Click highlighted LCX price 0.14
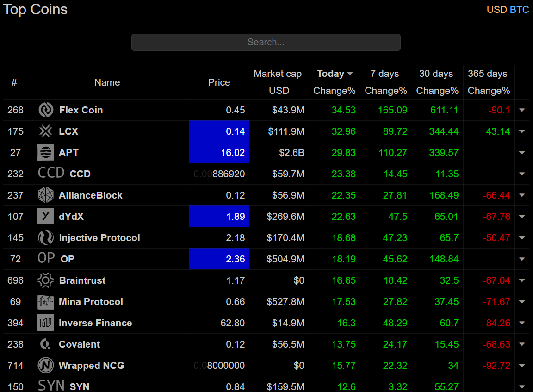 pos(219,131)
